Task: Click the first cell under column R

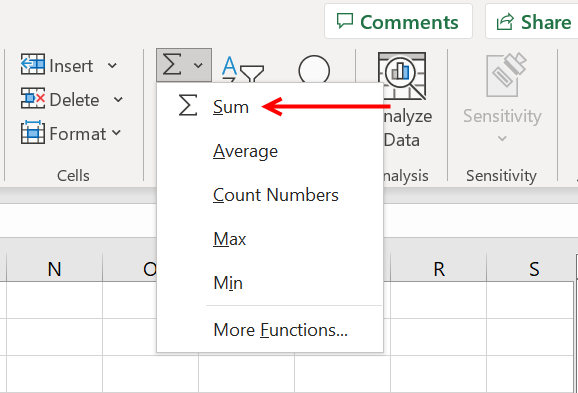Action: pos(439,300)
